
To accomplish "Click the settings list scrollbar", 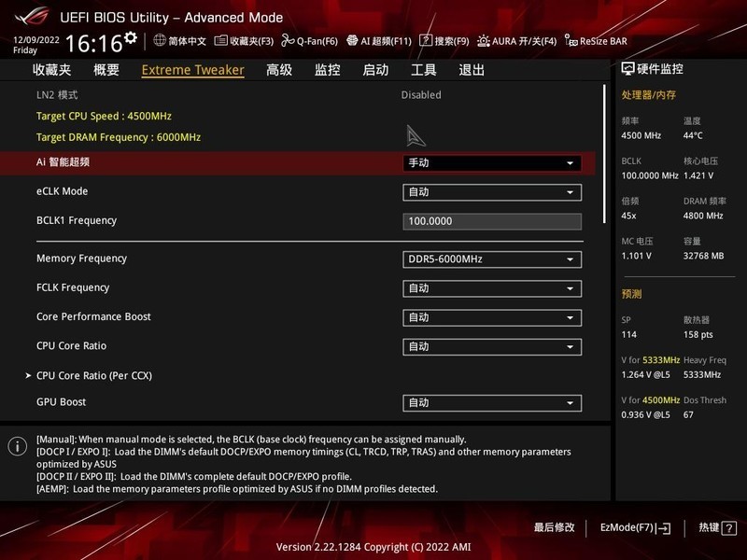I will pos(604,154).
